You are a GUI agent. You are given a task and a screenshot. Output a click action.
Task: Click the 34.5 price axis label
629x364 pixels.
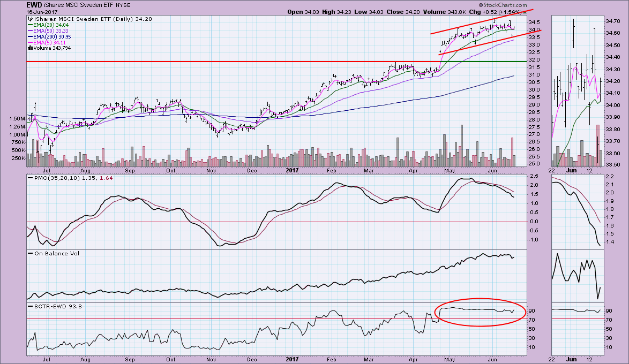coord(534,22)
